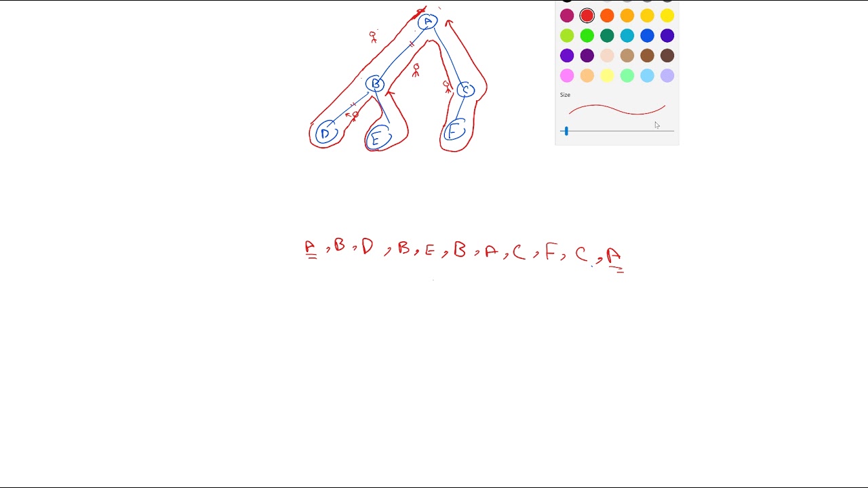Choose the pastel peach-orange swatch
This screenshot has width=868, height=488.
coord(587,75)
